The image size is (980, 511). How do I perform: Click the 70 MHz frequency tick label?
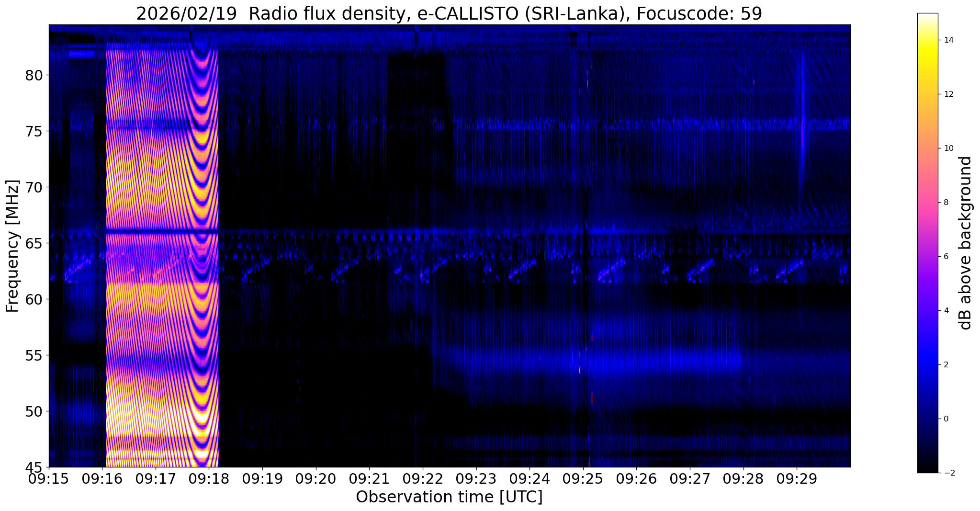34,187
